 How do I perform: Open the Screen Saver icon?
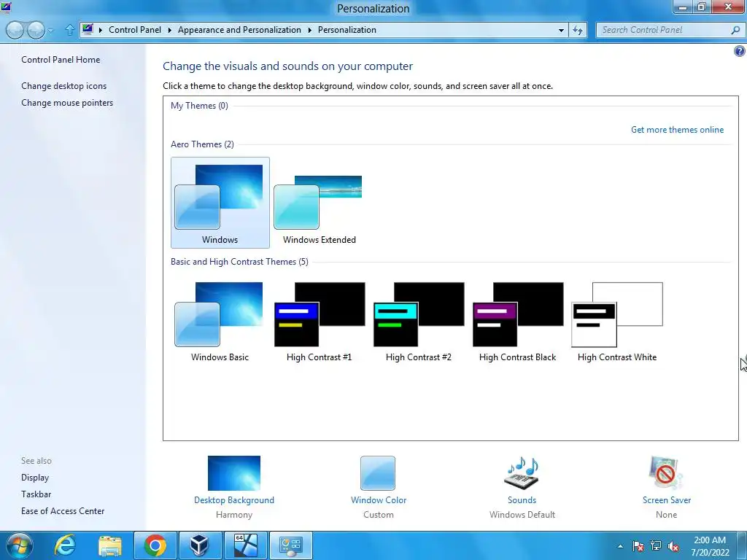point(666,472)
